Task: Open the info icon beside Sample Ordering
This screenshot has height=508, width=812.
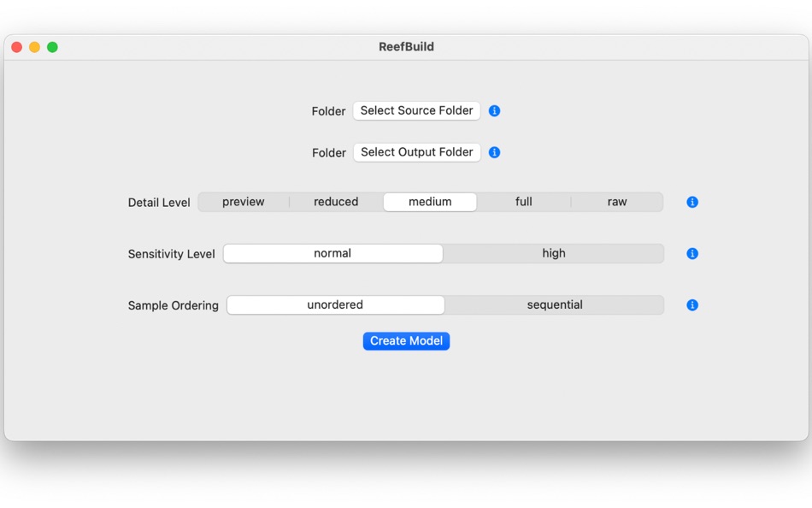Action: [692, 304]
